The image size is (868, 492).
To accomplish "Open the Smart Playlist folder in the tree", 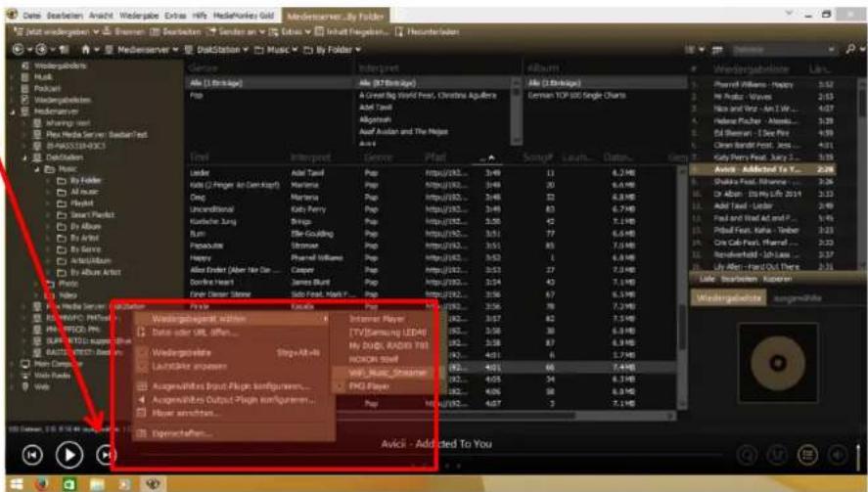I will (92, 215).
